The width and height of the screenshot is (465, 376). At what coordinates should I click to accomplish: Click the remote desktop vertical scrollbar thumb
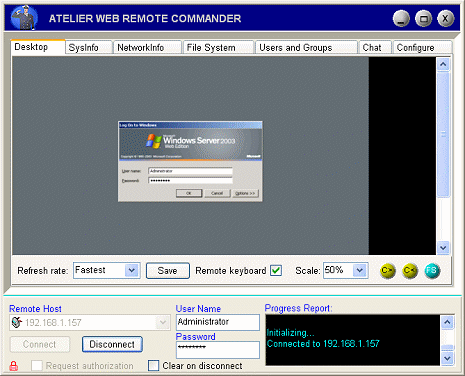pyautogui.click(x=443, y=134)
